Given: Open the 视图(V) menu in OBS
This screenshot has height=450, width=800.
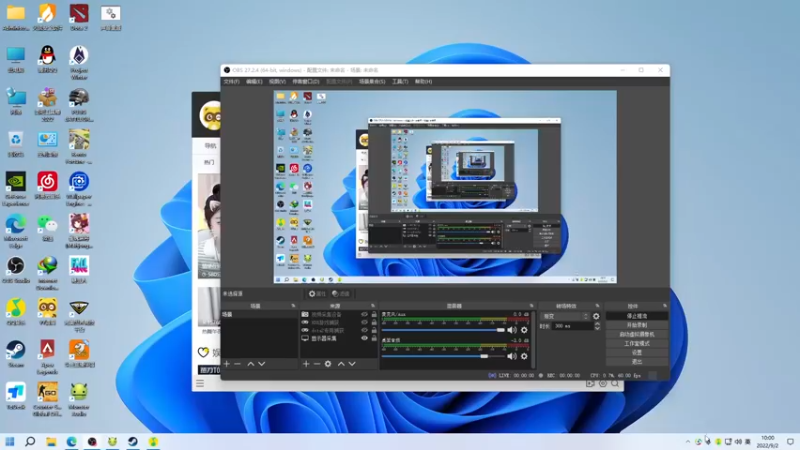Looking at the screenshot, I should [277, 82].
